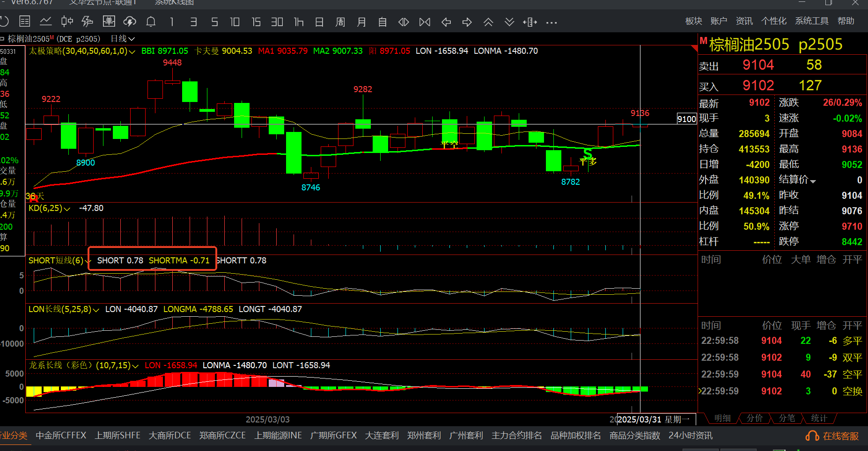Click the compress candles bowtie icon
Screen dimensions: 868x451
coord(425,22)
